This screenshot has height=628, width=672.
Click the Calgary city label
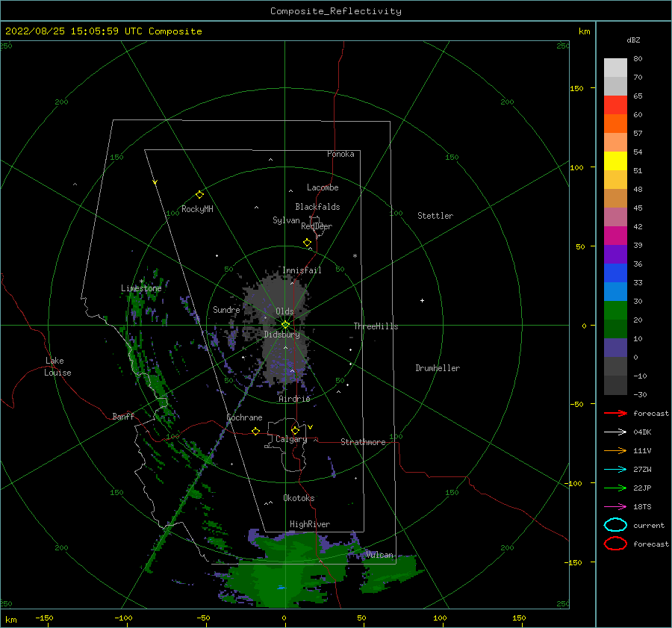[x=291, y=439]
